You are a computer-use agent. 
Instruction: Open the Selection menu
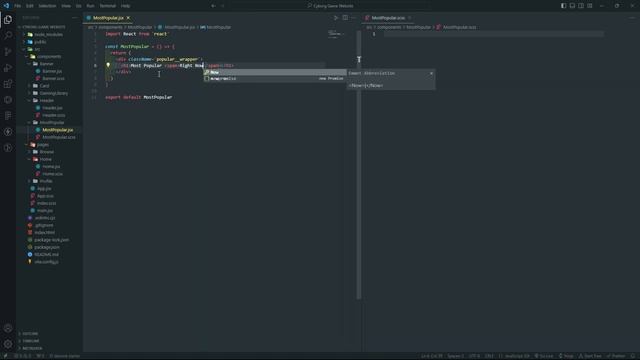click(x=47, y=6)
